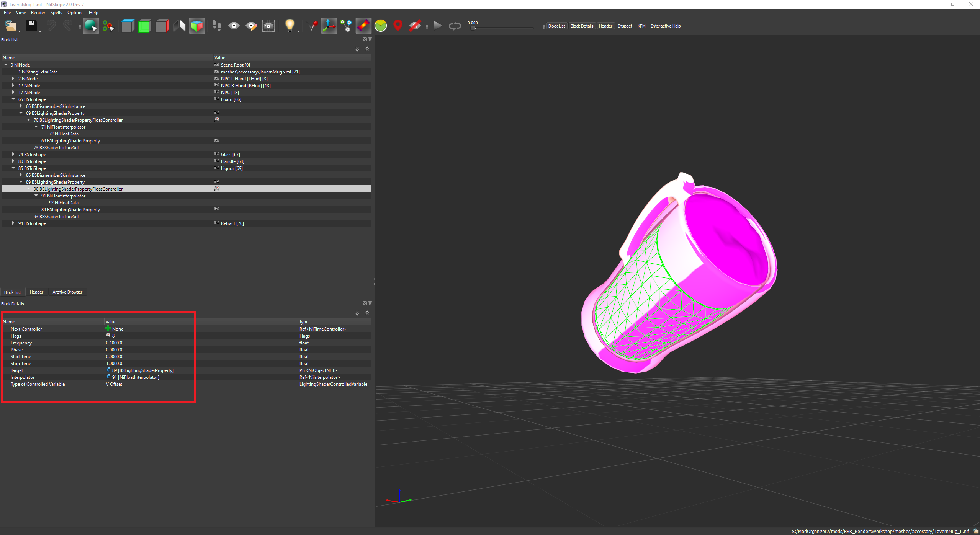This screenshot has width=980, height=535.
Task: Toggle the draw nodes skeleton icon
Action: pos(346,26)
